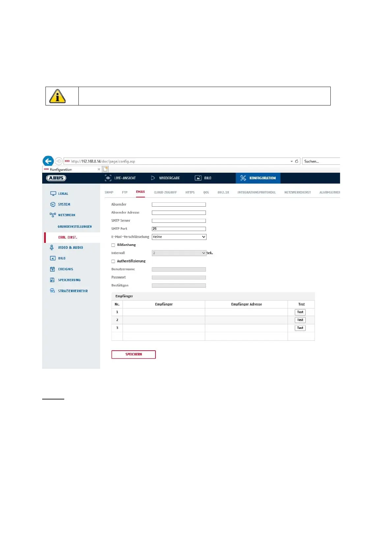Switch to the HTTPS tab
The height and width of the screenshot is (555, 392).
[x=190, y=192]
